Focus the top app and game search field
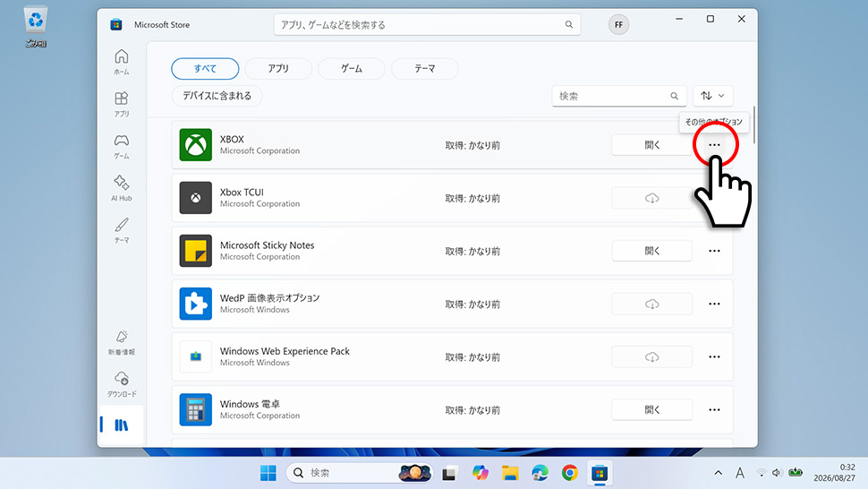 pyautogui.click(x=428, y=24)
